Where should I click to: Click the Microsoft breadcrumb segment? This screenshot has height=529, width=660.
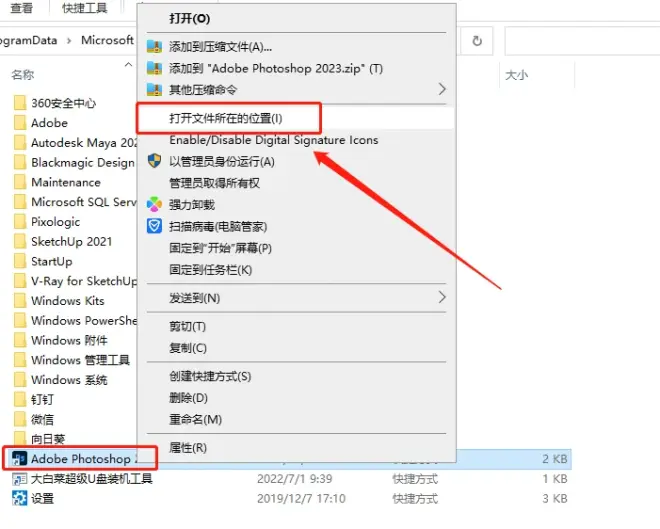coord(107,40)
